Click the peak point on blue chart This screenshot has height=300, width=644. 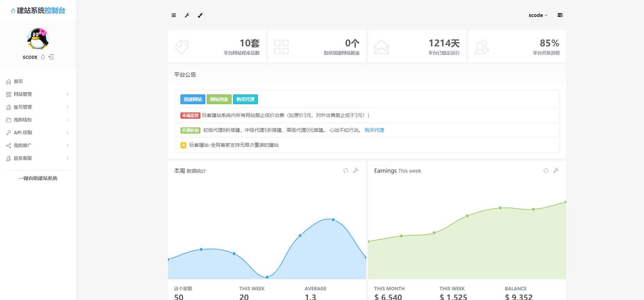click(333, 220)
